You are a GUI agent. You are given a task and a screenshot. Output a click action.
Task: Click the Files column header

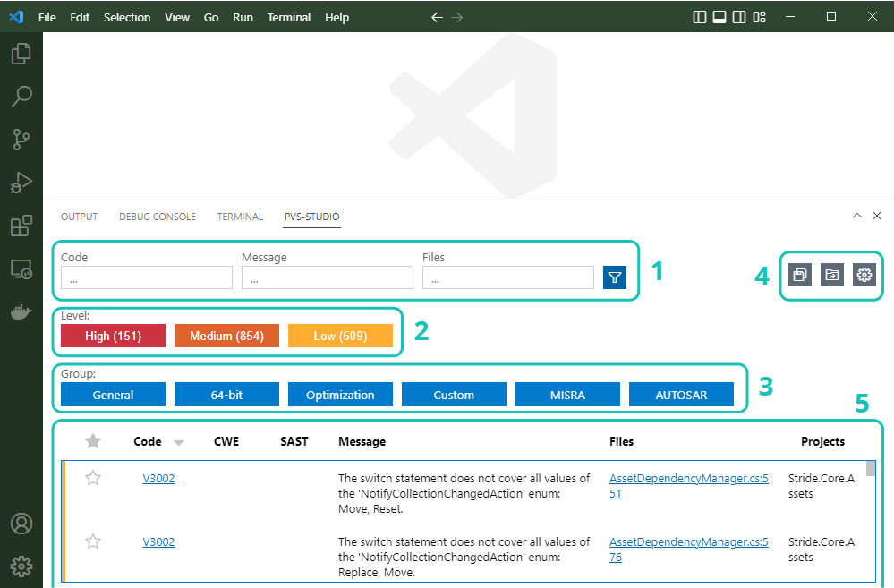point(621,441)
